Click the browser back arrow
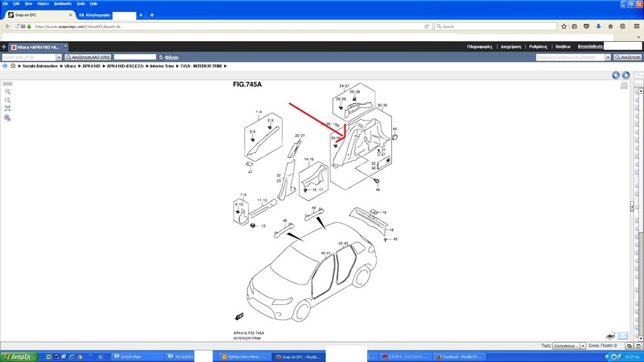This screenshot has height=362, width=644. pos(7,27)
